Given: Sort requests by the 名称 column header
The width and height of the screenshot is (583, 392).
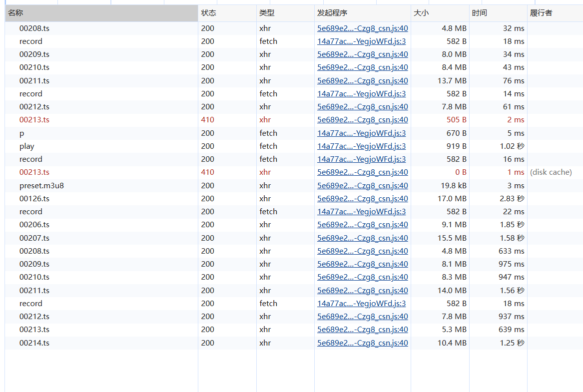Looking at the screenshot, I should (x=101, y=13).
